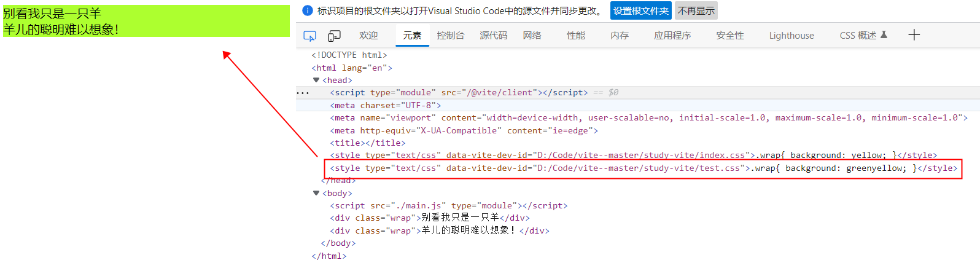980x268 pixels.
Task: Switch to the 元素 tab
Action: click(412, 36)
